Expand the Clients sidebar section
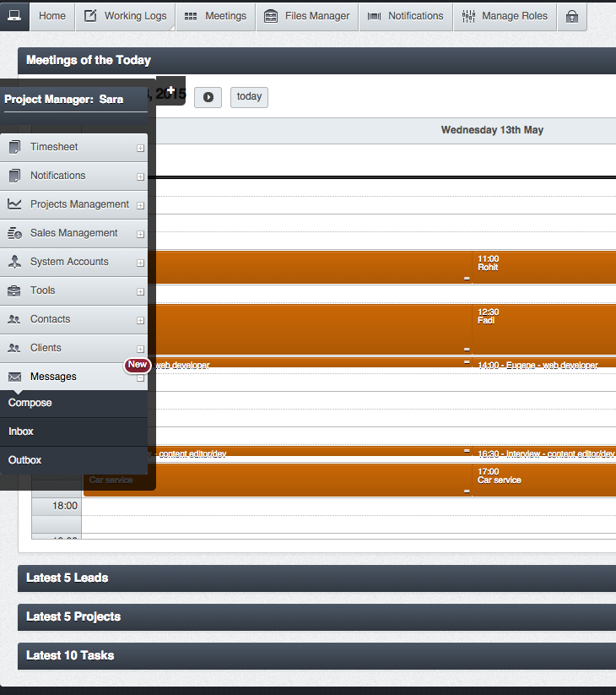Screen dimensions: 616x695 (140, 350)
